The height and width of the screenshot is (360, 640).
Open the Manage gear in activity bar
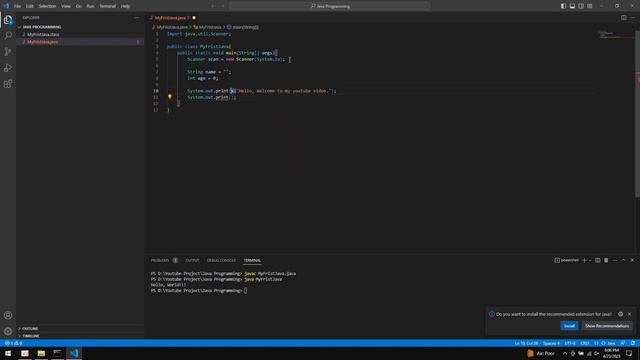[x=8, y=331]
